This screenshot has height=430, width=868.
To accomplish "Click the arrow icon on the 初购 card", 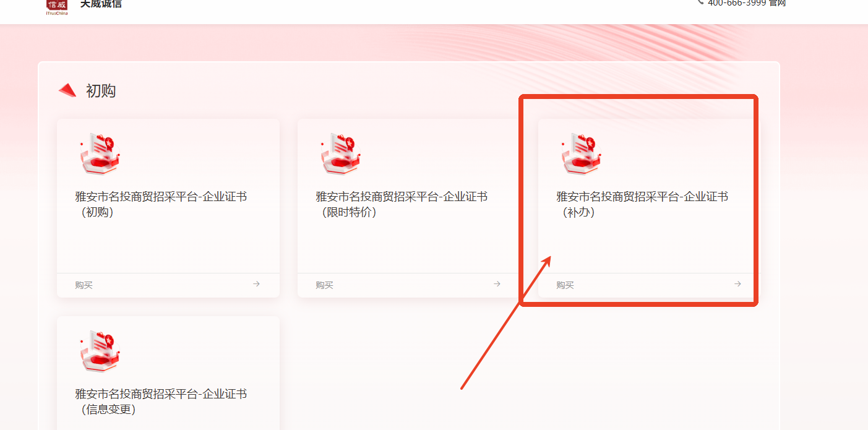I will 256,284.
